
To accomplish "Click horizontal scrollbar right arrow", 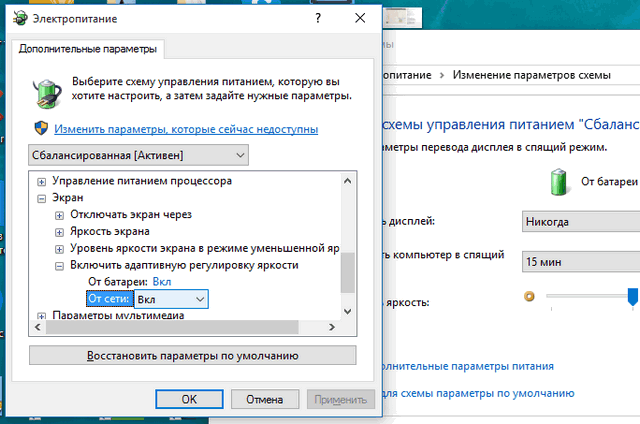I will 332,327.
